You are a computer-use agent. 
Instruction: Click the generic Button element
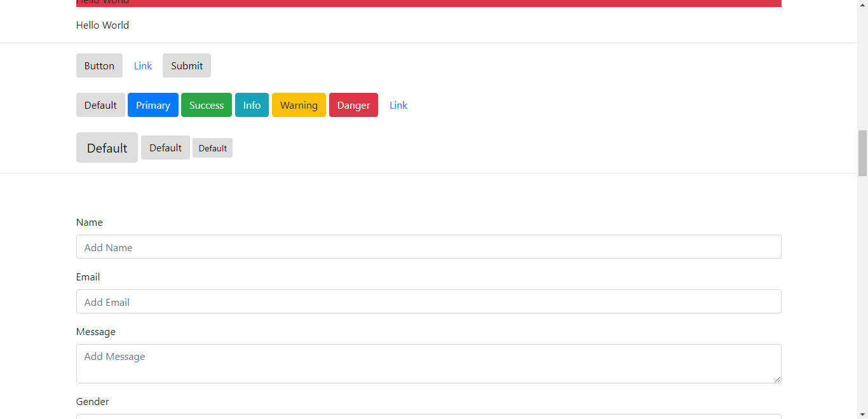tap(99, 65)
